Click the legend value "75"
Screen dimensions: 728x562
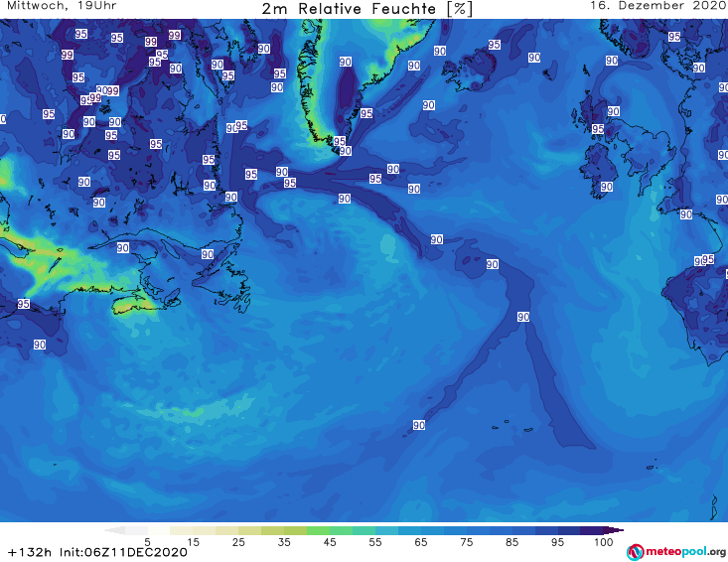point(466,542)
